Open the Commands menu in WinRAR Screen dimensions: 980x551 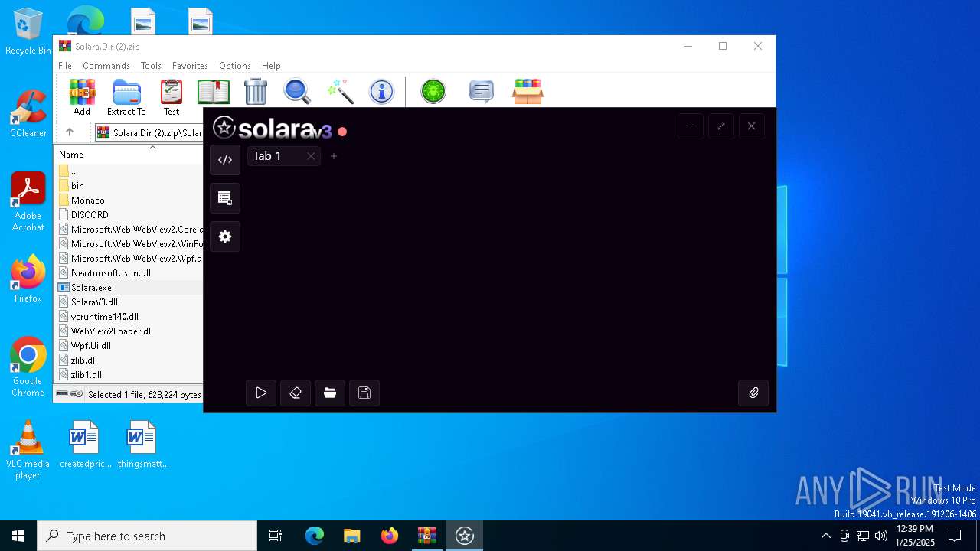click(x=106, y=66)
